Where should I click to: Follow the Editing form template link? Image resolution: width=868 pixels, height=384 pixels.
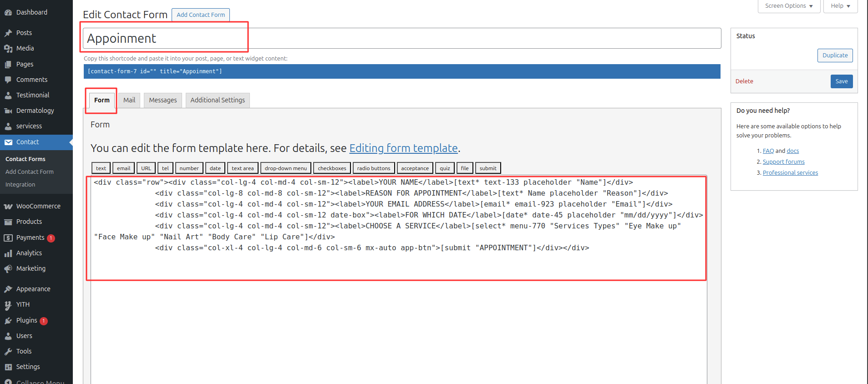pos(403,148)
